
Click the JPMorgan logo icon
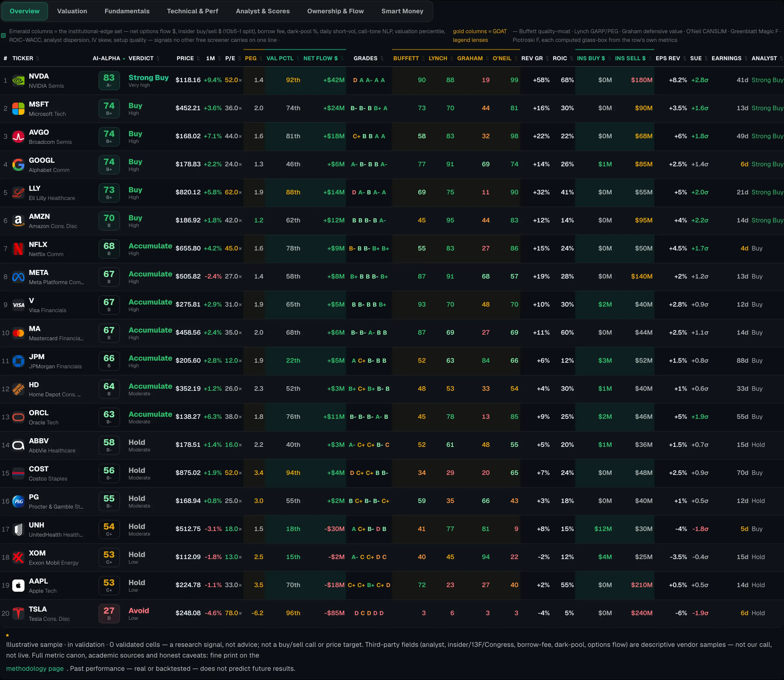18,362
